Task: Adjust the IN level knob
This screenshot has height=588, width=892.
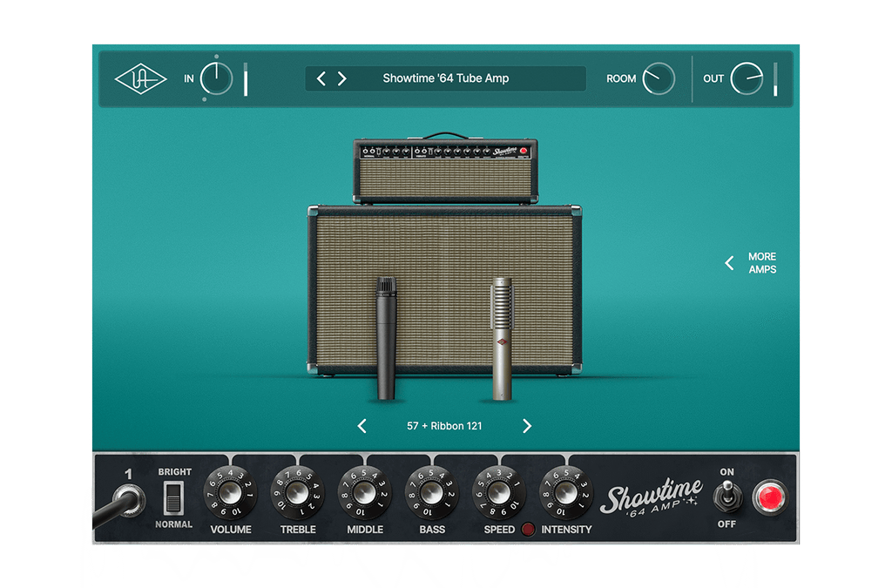Action: [x=216, y=78]
